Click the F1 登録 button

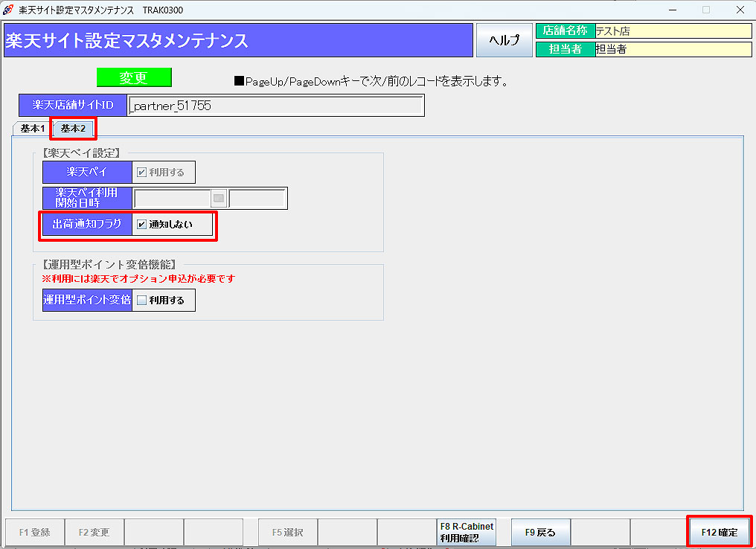[x=35, y=532]
